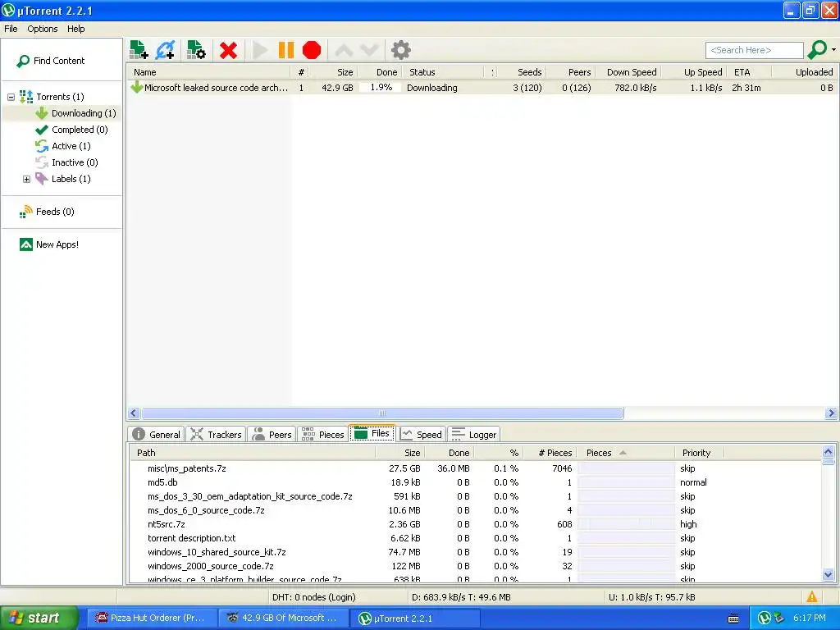Viewport: 840px width, 630px height.
Task: Sort torrents by Status column
Action: coord(444,72)
